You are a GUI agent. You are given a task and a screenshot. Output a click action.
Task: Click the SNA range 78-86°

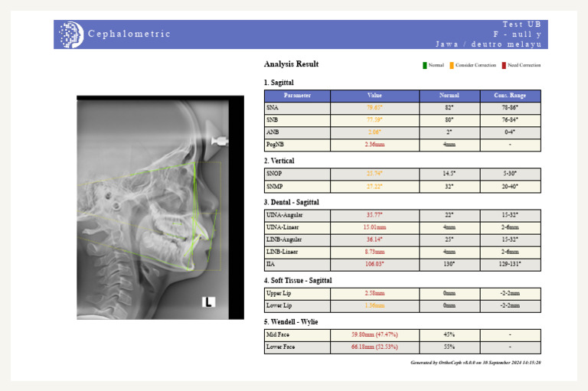[x=510, y=108]
